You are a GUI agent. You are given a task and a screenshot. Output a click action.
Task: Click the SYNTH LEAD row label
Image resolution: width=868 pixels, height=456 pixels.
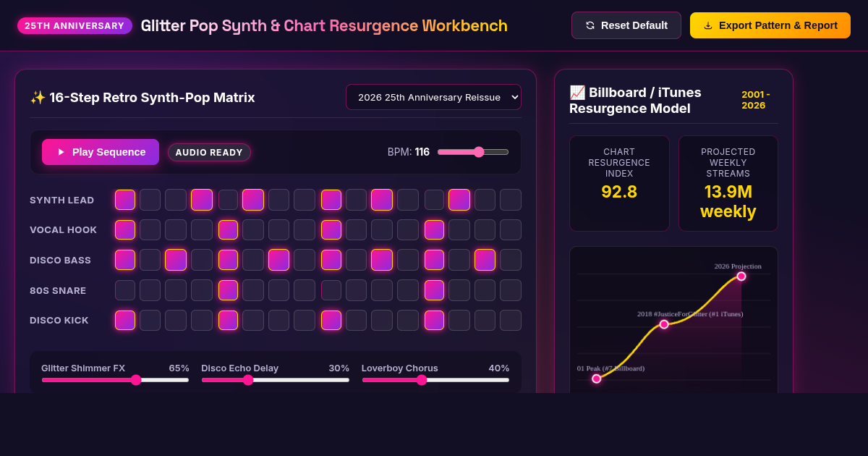(62, 200)
